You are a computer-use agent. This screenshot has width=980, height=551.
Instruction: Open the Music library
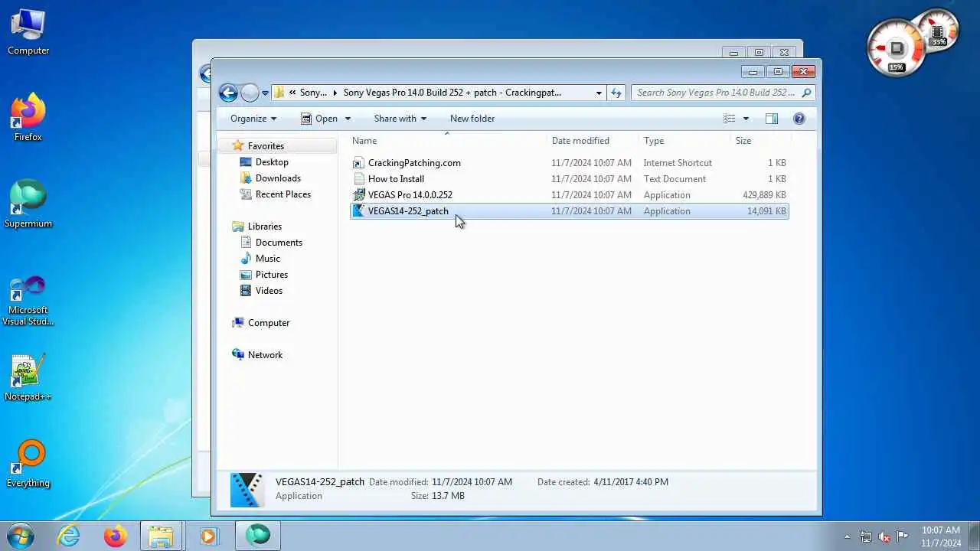click(x=268, y=259)
